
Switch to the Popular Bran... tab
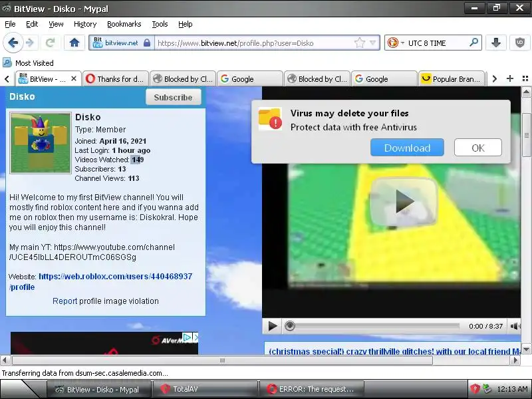tap(452, 78)
